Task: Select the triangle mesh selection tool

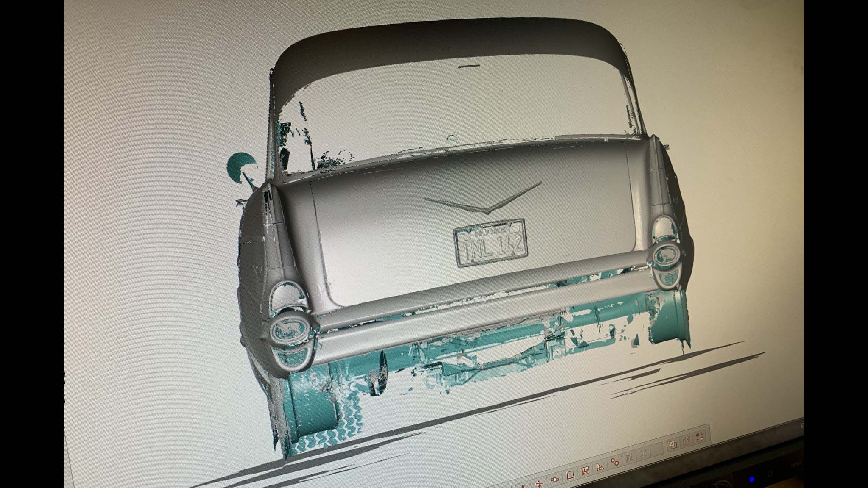Action: 600,467
